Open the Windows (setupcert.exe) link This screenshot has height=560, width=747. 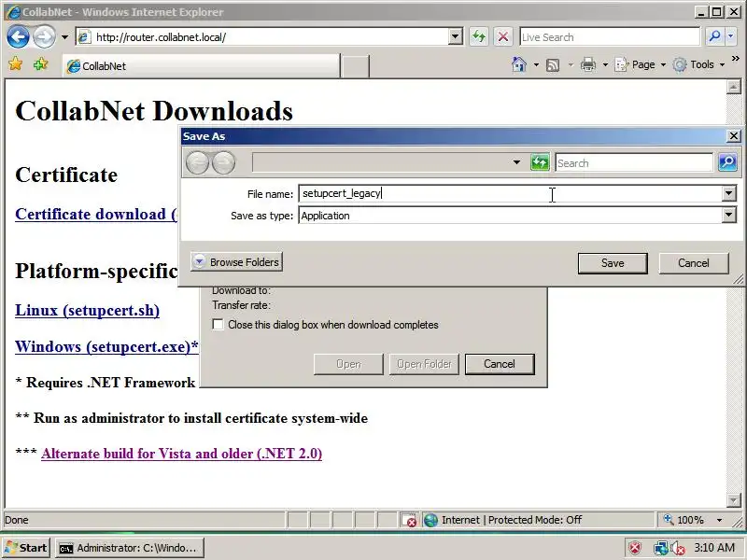[x=106, y=346]
